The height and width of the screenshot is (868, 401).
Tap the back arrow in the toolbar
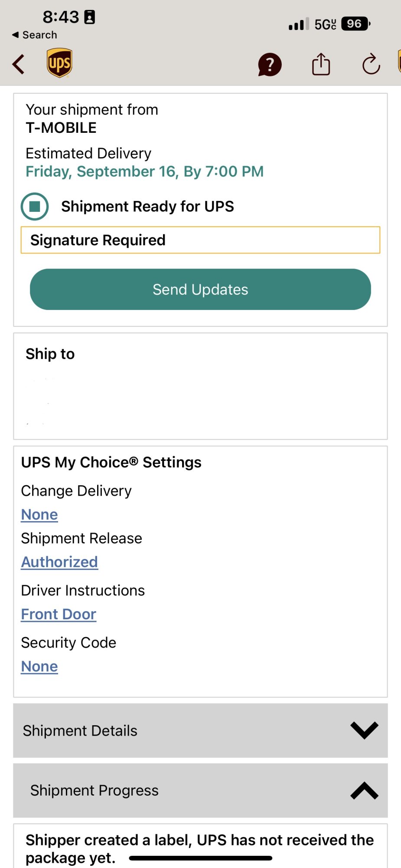pyautogui.click(x=19, y=65)
